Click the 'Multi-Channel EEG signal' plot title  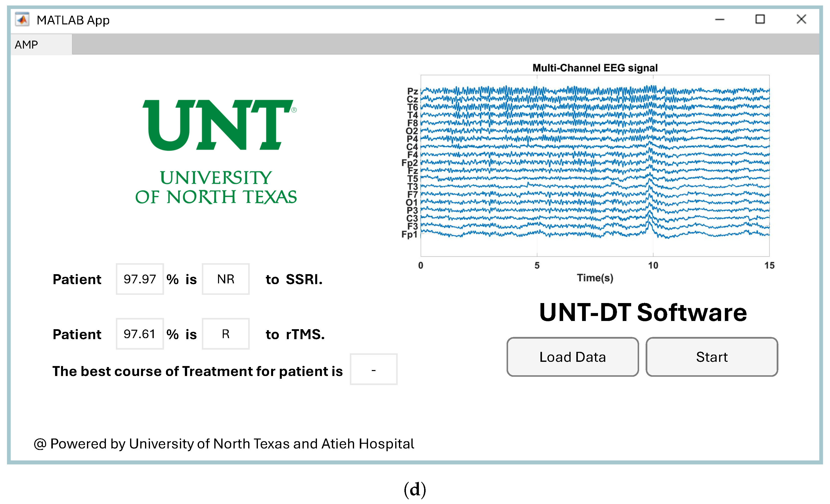click(595, 68)
